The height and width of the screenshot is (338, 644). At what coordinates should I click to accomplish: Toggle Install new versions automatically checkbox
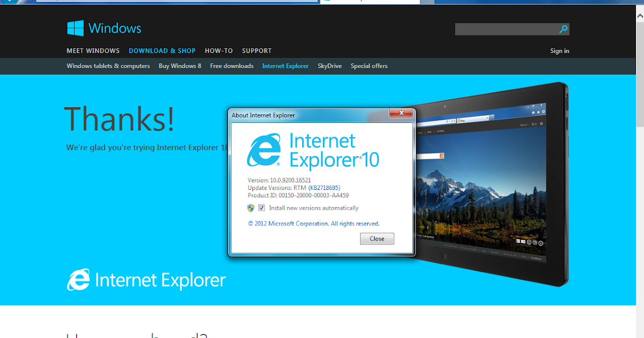261,208
